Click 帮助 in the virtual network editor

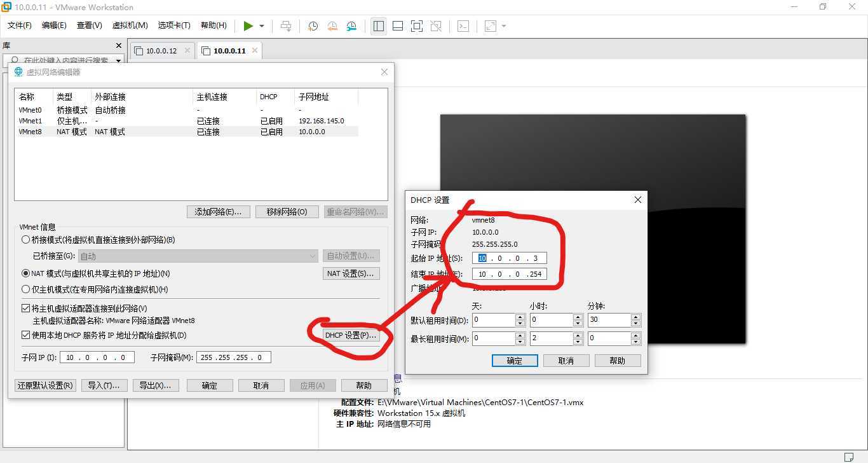click(x=364, y=385)
